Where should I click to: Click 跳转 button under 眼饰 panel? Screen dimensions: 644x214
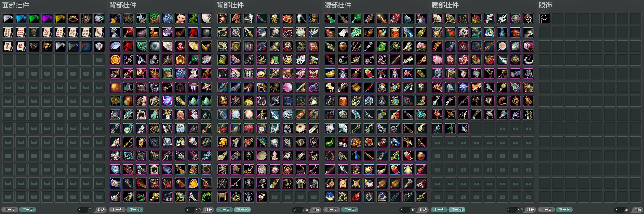pos(638,210)
